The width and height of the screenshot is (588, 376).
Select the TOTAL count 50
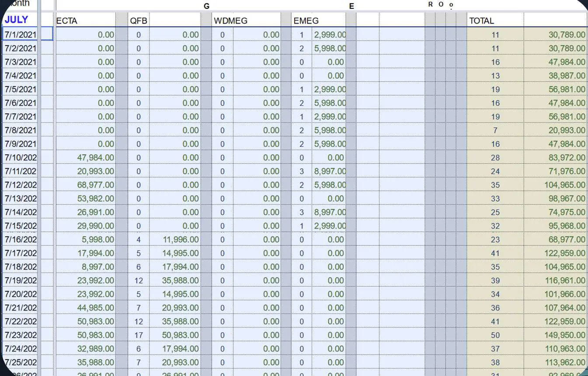pyautogui.click(x=495, y=335)
